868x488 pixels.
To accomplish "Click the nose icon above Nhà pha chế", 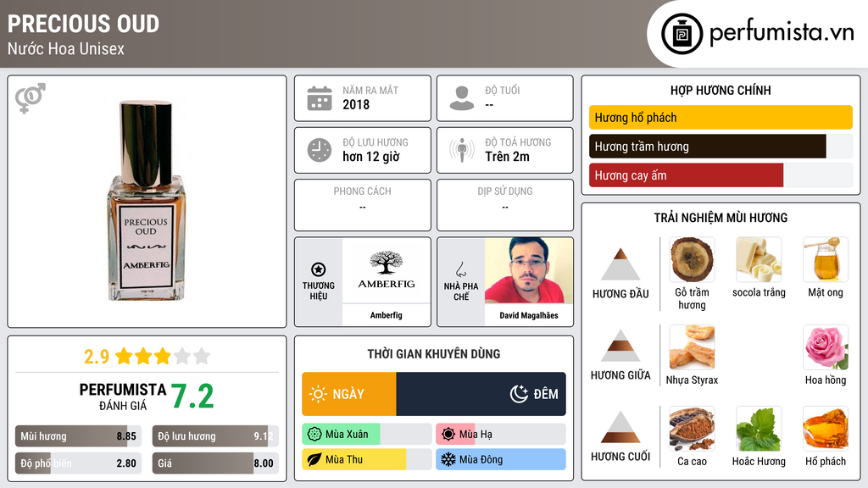I will 460,269.
